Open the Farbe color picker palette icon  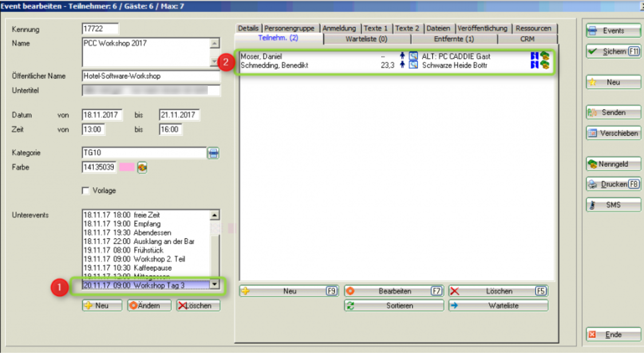coord(142,167)
